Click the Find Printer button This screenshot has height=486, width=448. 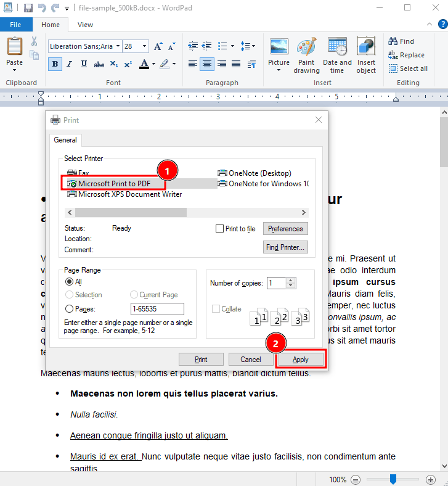pyautogui.click(x=285, y=247)
